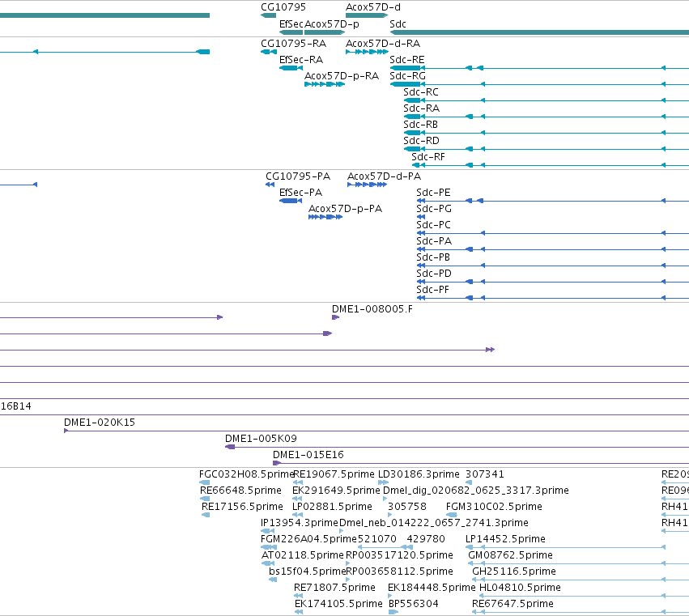The width and height of the screenshot is (689, 616).
Task: Select the Sdc-PB protein label
Action: (x=433, y=257)
